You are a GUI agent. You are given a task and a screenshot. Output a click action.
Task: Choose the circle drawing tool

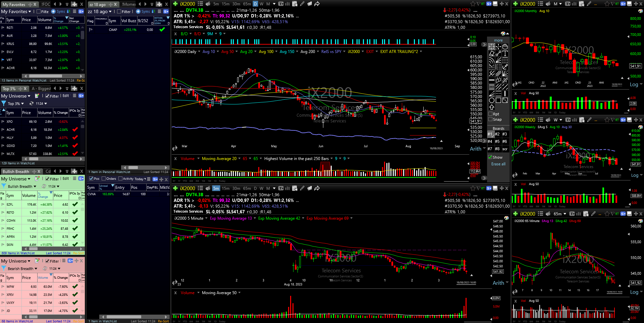click(492, 100)
